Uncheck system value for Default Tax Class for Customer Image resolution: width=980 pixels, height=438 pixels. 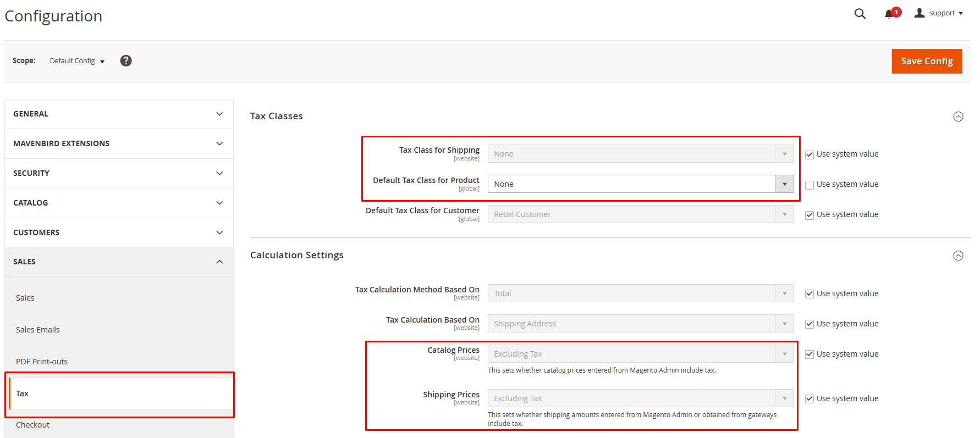point(810,215)
